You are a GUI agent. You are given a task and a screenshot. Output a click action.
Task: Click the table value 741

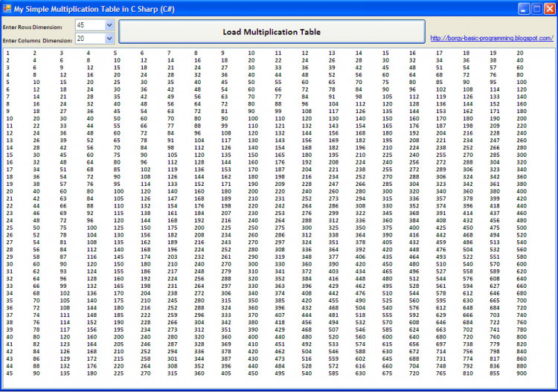pos(495,330)
